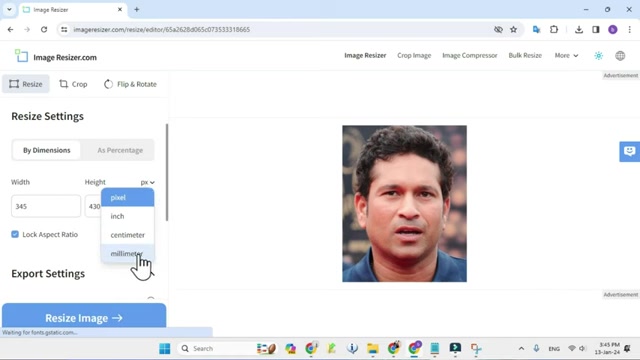The height and width of the screenshot is (360, 640).
Task: Open Chrome downloads icon
Action: pyautogui.click(x=579, y=29)
